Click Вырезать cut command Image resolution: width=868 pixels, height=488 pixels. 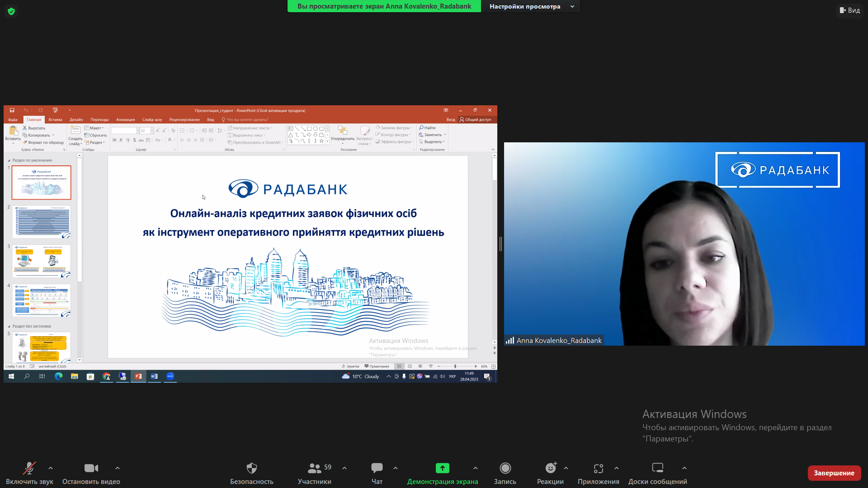[x=34, y=128]
